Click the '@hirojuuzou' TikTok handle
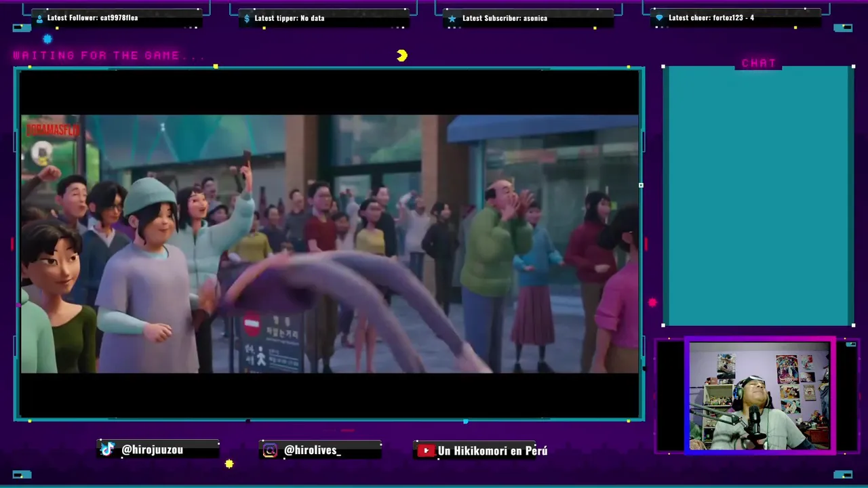 (x=152, y=449)
